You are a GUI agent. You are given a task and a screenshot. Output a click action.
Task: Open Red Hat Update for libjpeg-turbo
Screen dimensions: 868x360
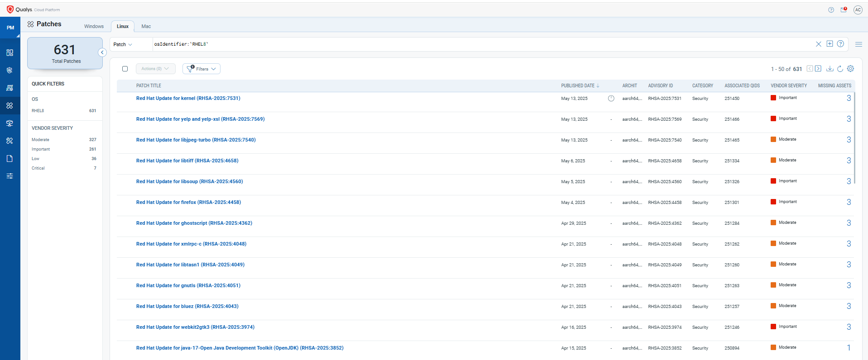click(196, 140)
